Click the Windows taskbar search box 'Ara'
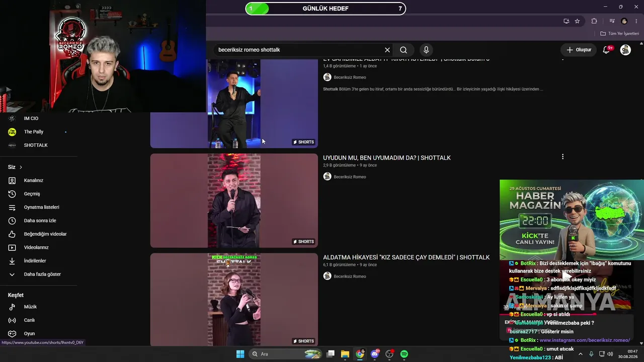 286,354
